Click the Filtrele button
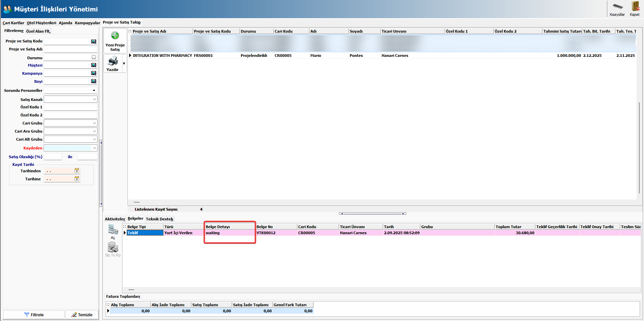This screenshot has width=644, height=321. [34, 315]
